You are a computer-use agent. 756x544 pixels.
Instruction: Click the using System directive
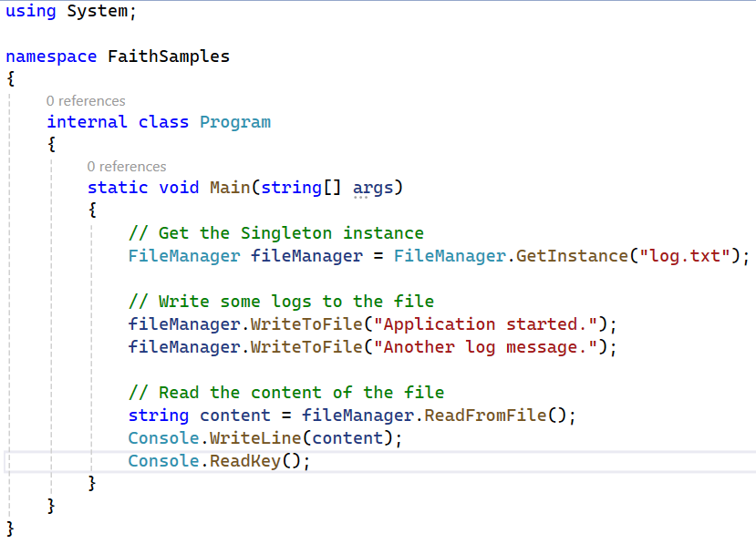(x=71, y=11)
